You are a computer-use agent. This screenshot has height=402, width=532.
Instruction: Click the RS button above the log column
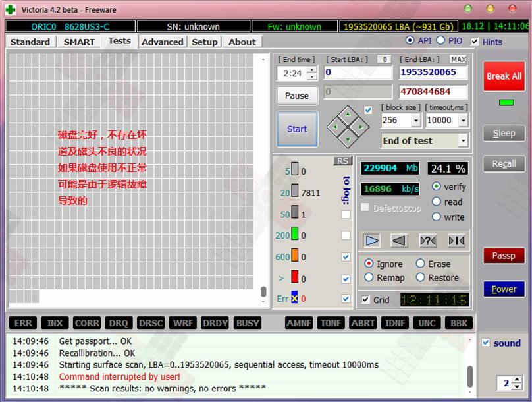pos(342,161)
